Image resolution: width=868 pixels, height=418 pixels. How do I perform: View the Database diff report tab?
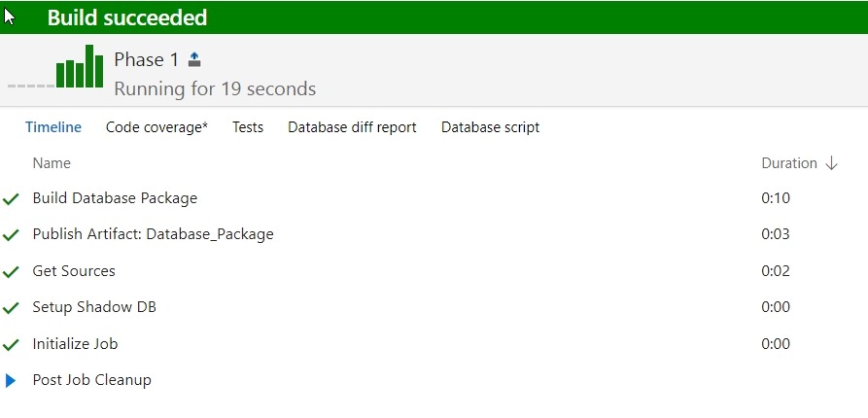[x=352, y=127]
